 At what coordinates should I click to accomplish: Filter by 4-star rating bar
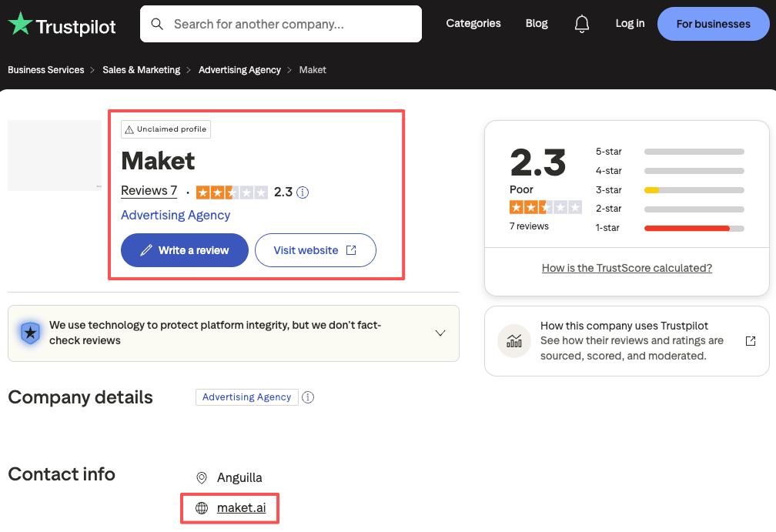click(x=670, y=171)
